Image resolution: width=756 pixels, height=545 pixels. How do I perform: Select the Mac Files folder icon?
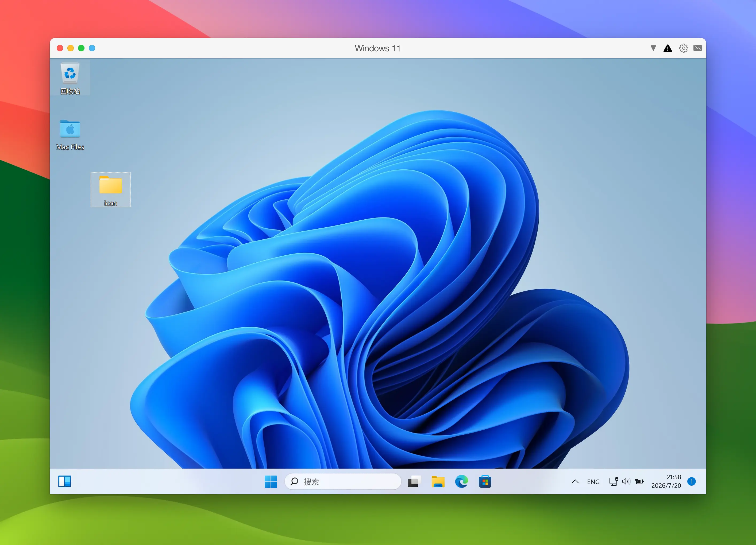[70, 129]
